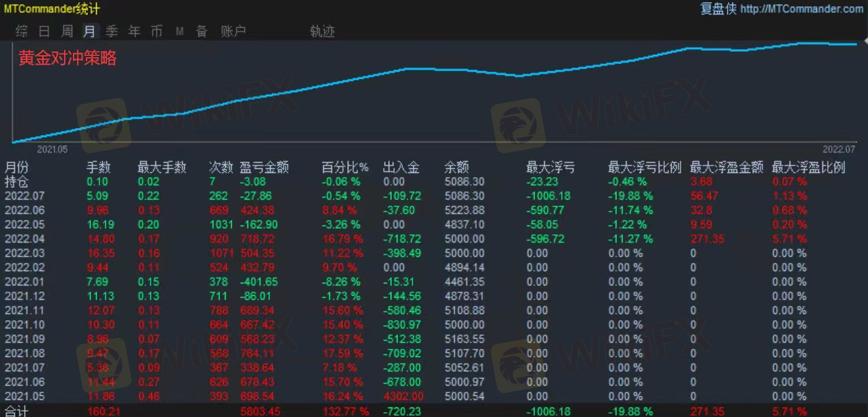Show the 季 quarterly statistics tab
Viewport: 868px width, 417px height.
112,31
